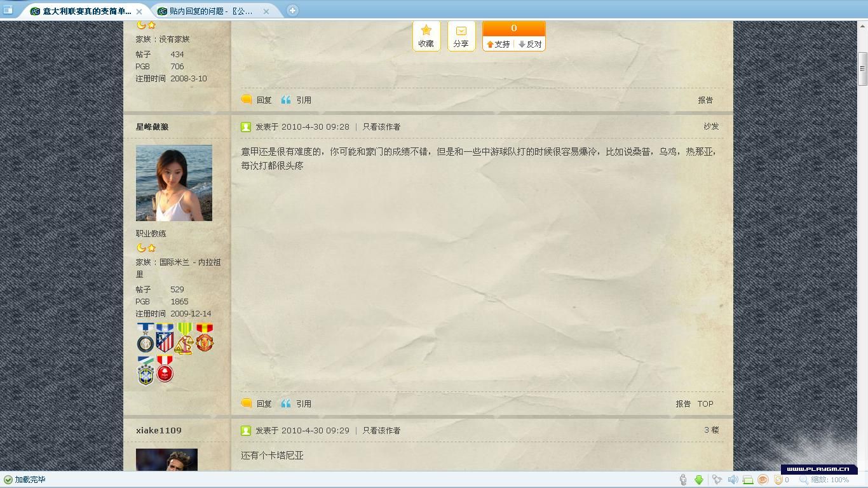Click the 注册时间 2009-12-14 text

[x=173, y=314]
